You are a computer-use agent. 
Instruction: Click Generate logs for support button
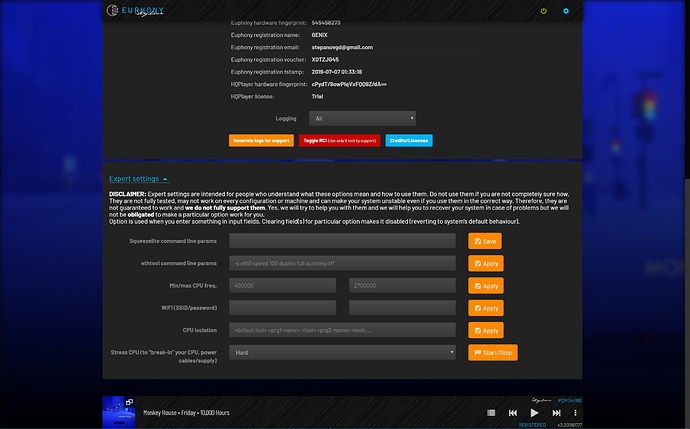tap(261, 140)
